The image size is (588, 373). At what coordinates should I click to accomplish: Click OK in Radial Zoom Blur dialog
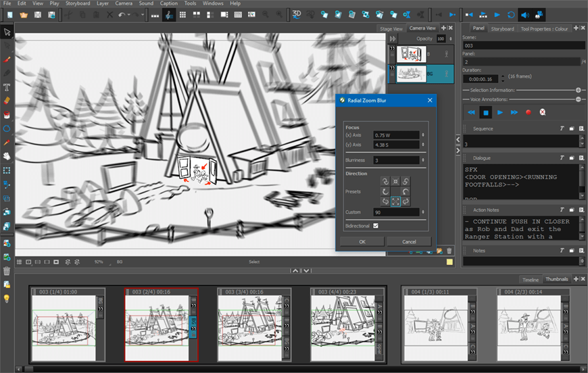coord(362,242)
